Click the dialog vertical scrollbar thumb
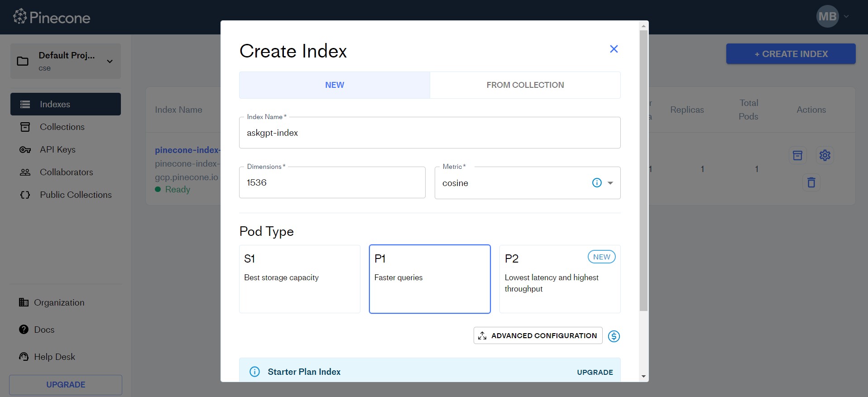This screenshot has width=868, height=397. [643, 171]
